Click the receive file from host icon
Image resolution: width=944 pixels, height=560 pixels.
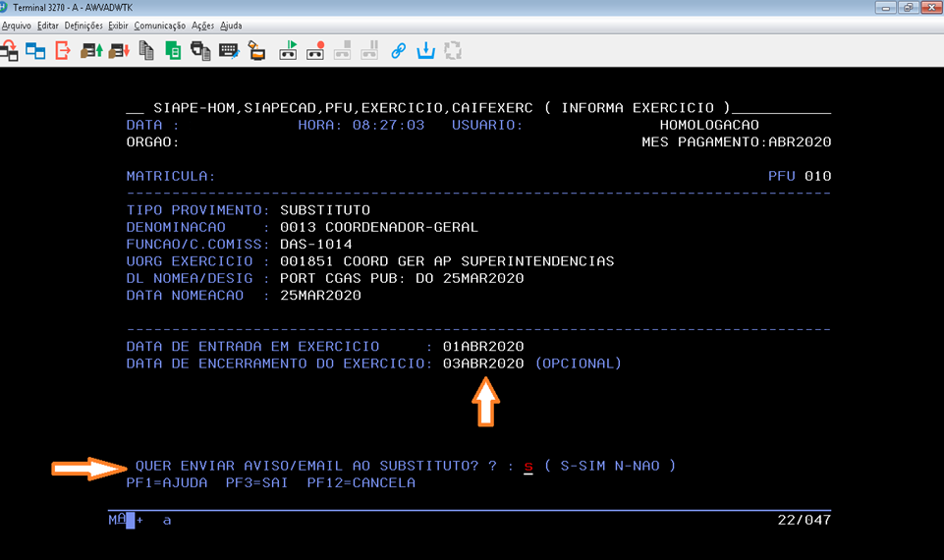point(119,50)
